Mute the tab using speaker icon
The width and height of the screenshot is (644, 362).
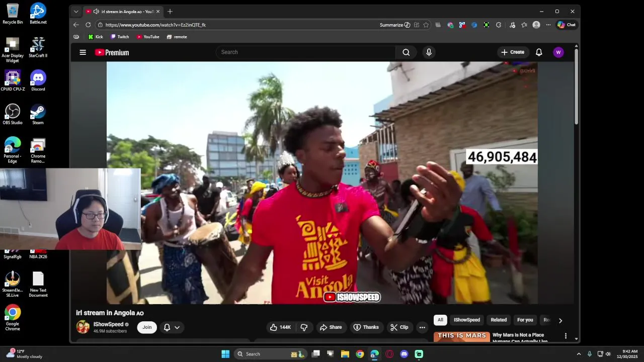pos(96,12)
